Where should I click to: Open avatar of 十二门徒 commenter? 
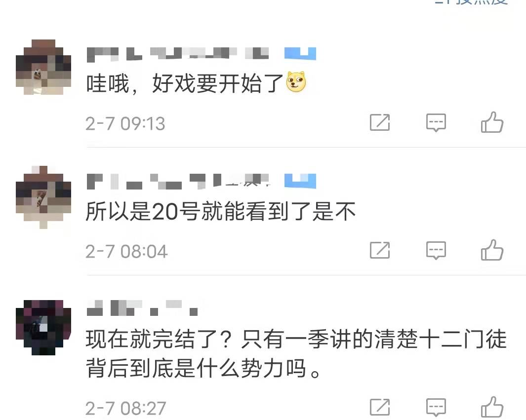pyautogui.click(x=43, y=328)
